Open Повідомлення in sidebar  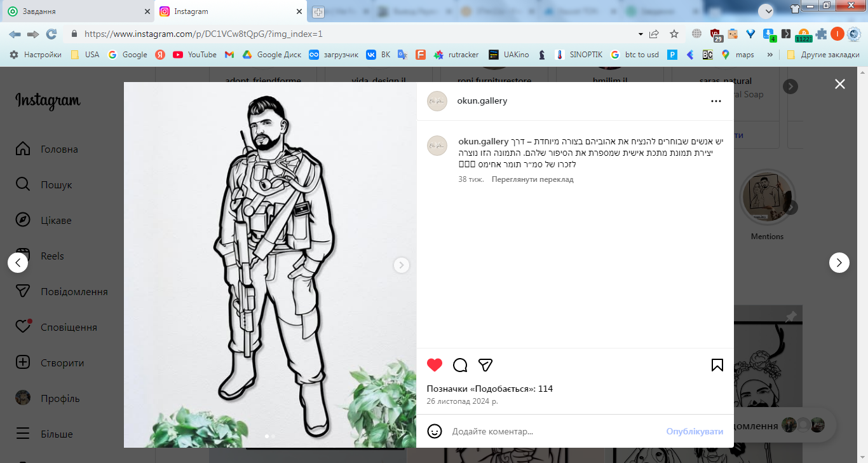(61, 292)
